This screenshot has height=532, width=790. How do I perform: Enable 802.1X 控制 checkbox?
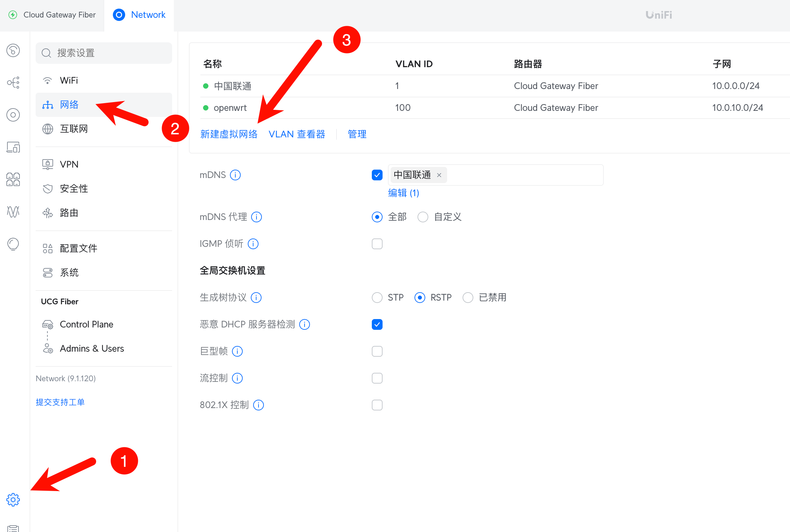tap(377, 405)
